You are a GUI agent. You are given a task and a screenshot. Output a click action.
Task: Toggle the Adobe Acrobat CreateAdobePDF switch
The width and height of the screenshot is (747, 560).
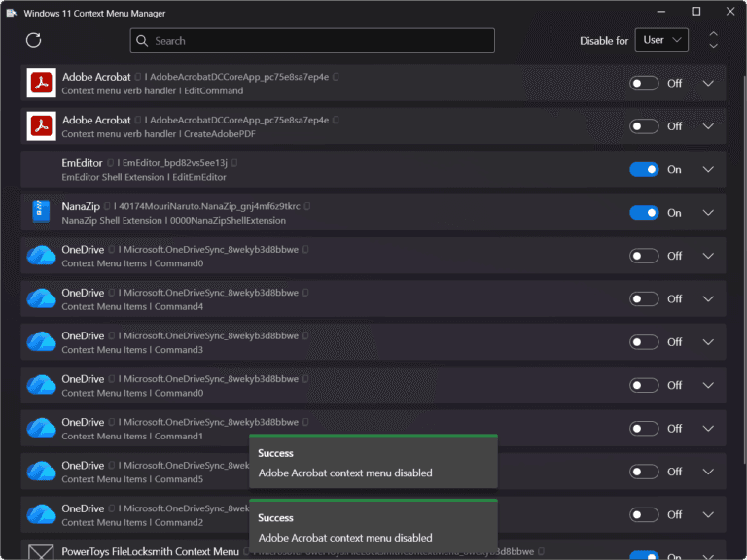point(644,126)
